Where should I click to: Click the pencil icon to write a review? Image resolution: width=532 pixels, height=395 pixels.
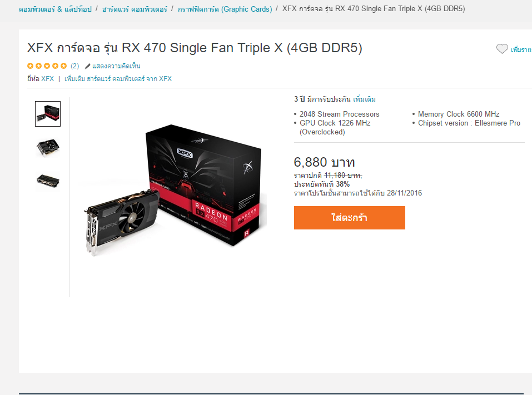87,66
